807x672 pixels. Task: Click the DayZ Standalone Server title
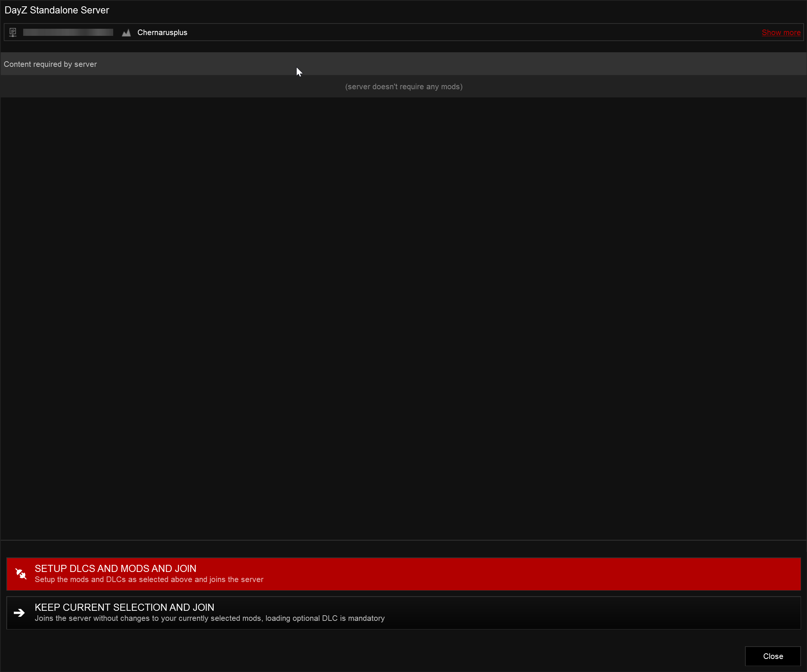(x=57, y=10)
